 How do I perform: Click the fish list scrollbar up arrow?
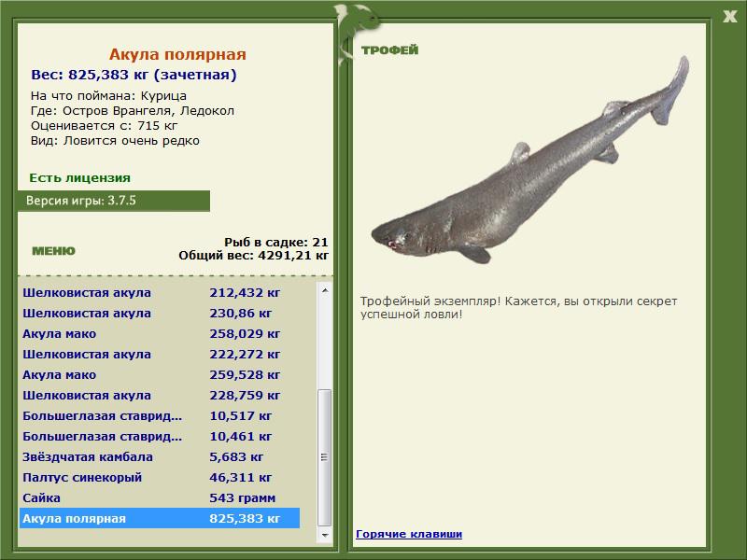(325, 290)
